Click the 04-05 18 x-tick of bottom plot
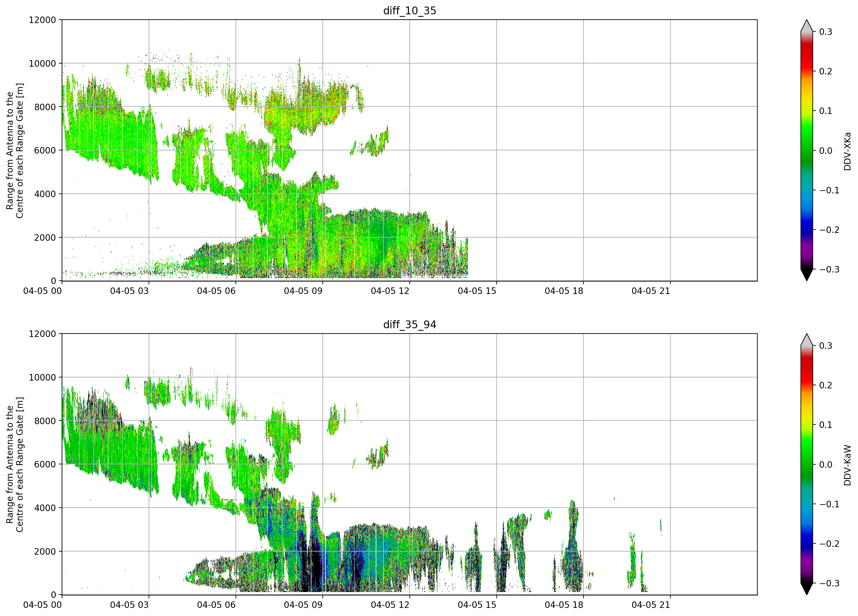Screen dimensions: 858x616 click(564, 605)
